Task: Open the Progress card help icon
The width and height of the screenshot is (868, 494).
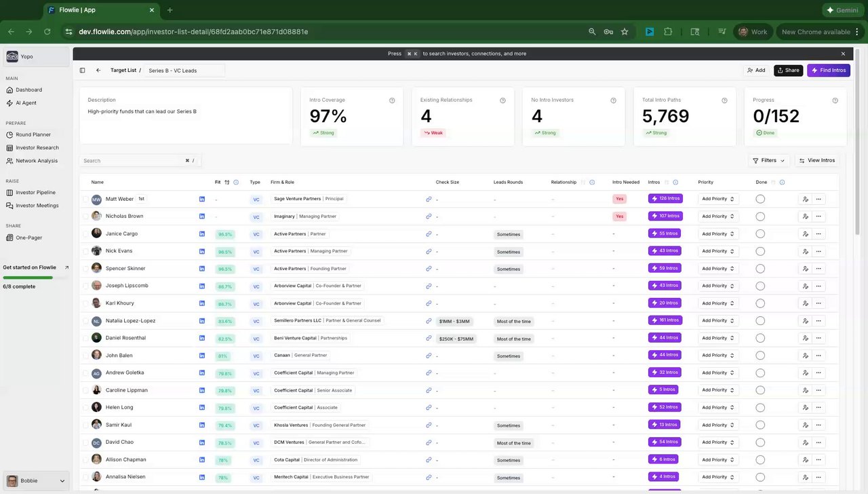Action: pyautogui.click(x=835, y=100)
